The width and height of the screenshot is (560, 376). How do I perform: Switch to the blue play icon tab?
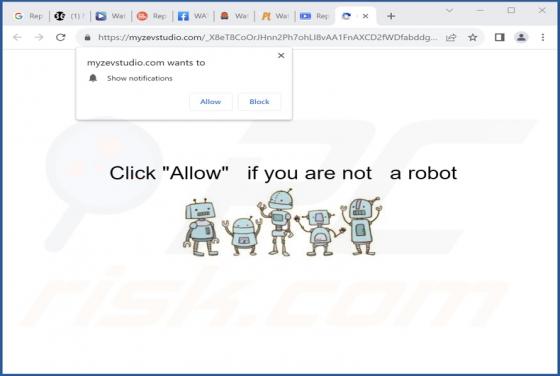click(x=111, y=16)
